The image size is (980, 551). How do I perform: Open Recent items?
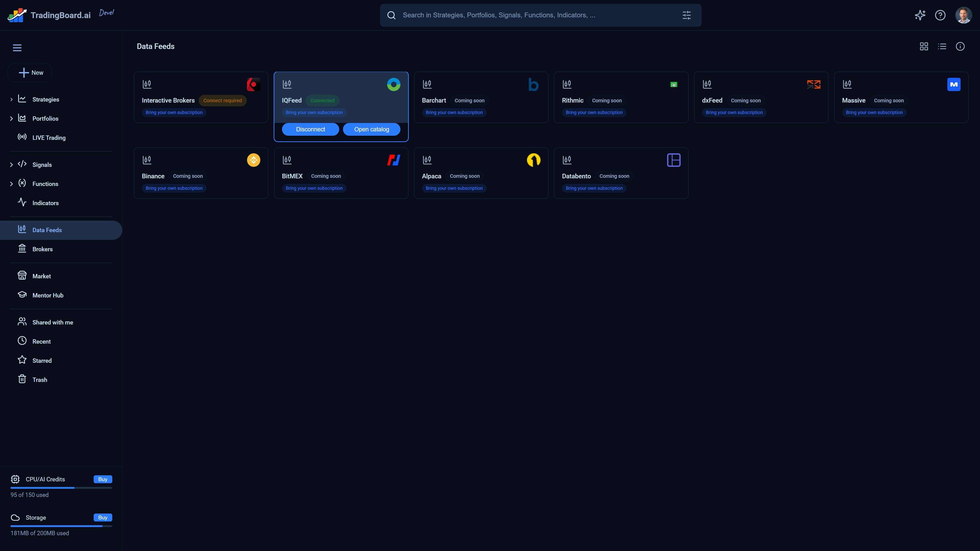tap(41, 342)
